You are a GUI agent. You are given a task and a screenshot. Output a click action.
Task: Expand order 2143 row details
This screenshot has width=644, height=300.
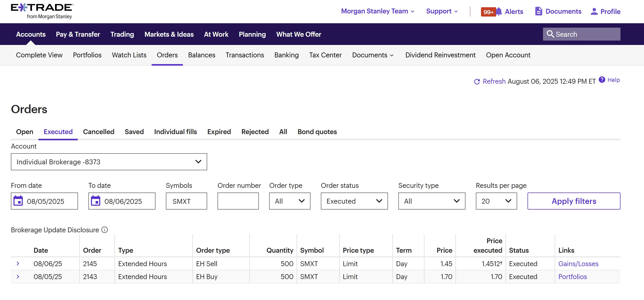(x=18, y=276)
